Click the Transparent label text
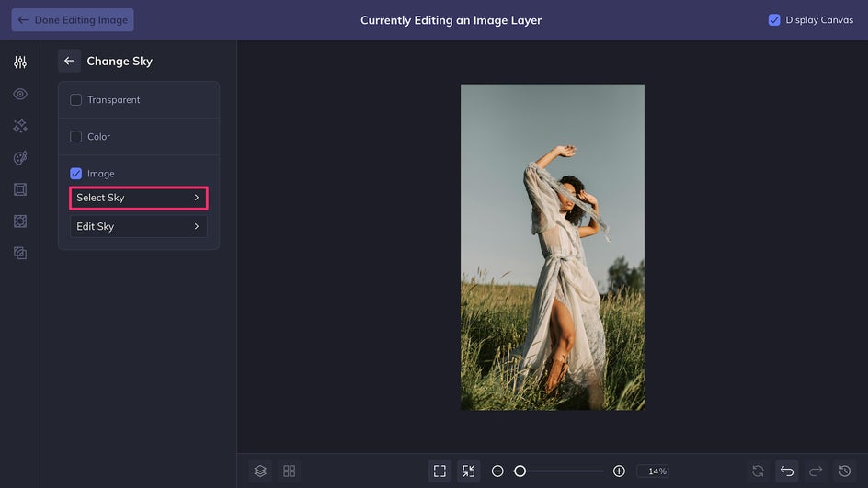The width and height of the screenshot is (868, 488). pos(113,99)
